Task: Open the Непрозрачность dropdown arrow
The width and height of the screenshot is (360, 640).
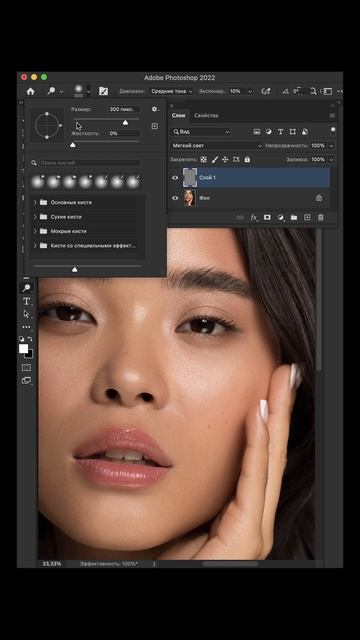Action: pos(331,146)
